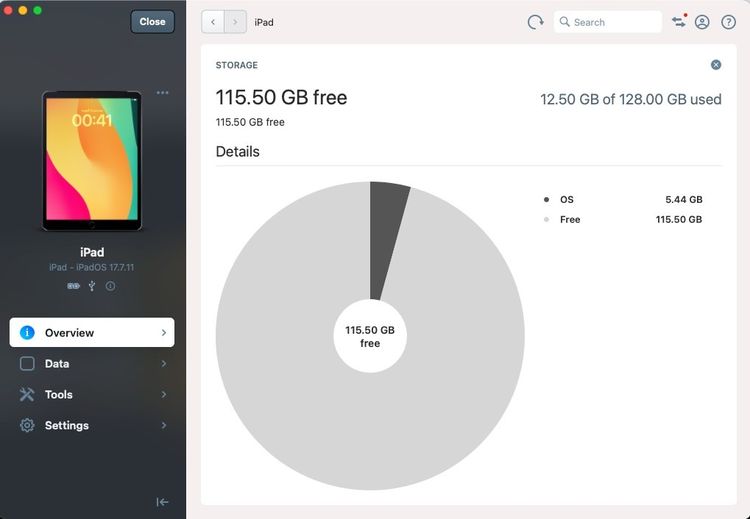Click the green macOS zoom window button
Screen dimensions: 750x519
(38, 10)
